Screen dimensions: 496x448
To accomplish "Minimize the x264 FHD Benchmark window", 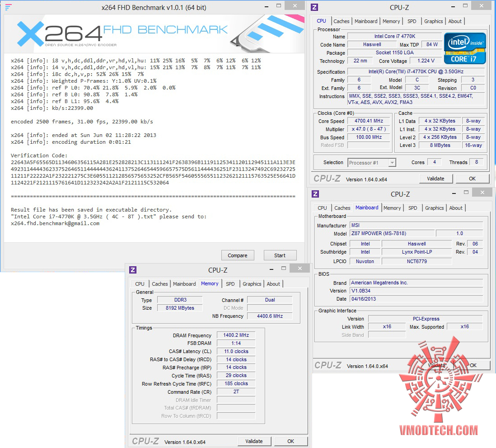I will coord(267,6).
